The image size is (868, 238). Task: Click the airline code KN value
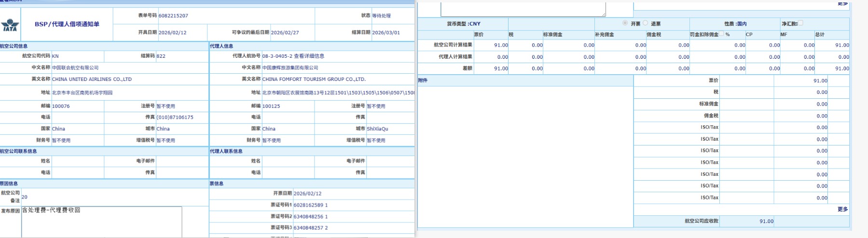point(55,56)
